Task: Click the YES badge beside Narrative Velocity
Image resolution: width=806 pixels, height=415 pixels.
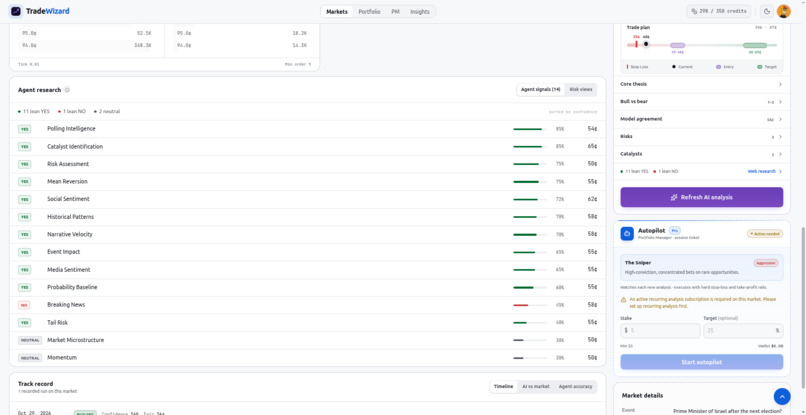Action: click(x=24, y=234)
